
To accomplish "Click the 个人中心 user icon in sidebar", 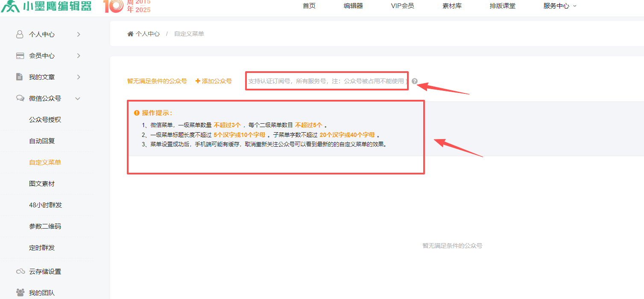I will pyautogui.click(x=20, y=34).
